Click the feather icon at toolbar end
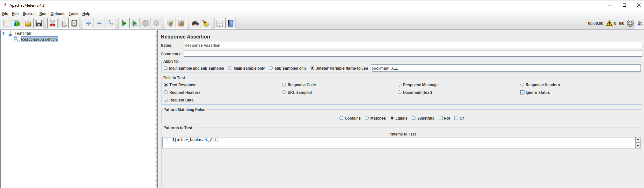Image resolution: width=644 pixels, height=188 pixels. pyautogui.click(x=640, y=23)
